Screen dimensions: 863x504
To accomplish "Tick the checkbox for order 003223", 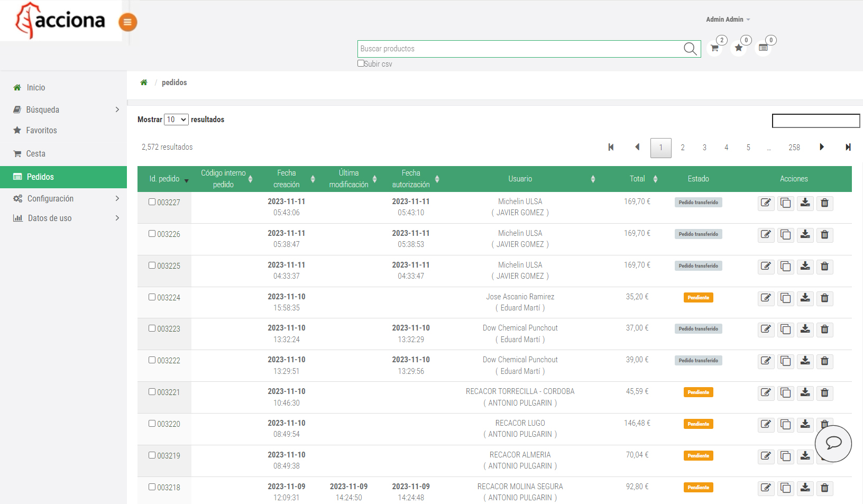I will pos(152,328).
